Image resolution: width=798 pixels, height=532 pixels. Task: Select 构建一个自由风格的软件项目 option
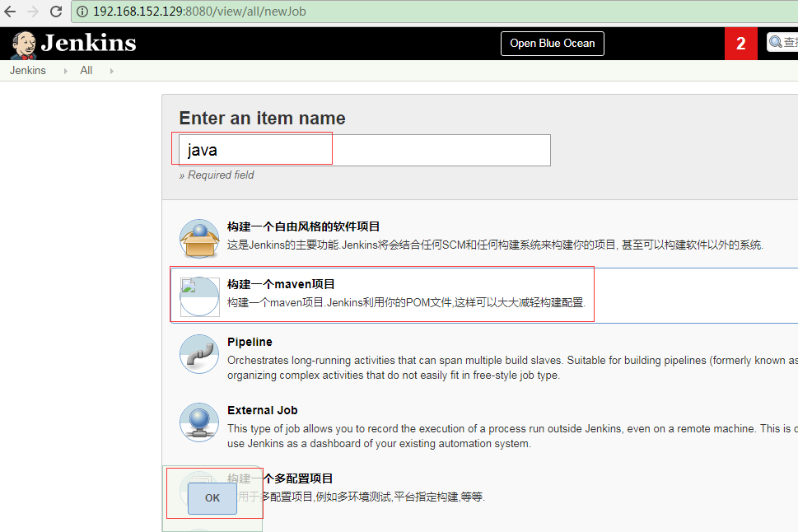(x=303, y=226)
